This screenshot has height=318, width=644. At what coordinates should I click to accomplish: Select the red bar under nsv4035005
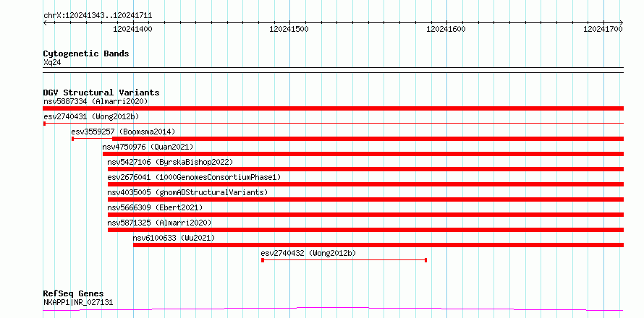coord(365,199)
